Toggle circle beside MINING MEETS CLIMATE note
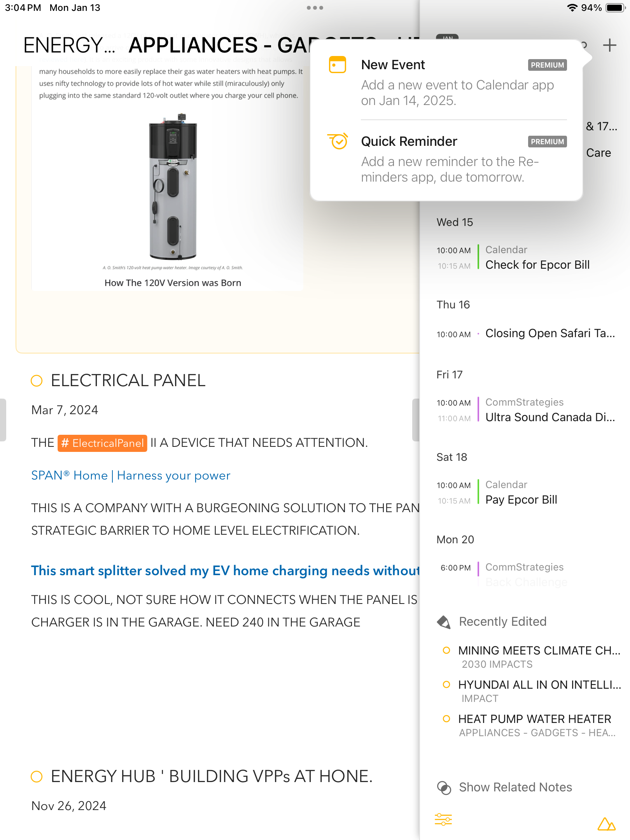 tap(446, 650)
